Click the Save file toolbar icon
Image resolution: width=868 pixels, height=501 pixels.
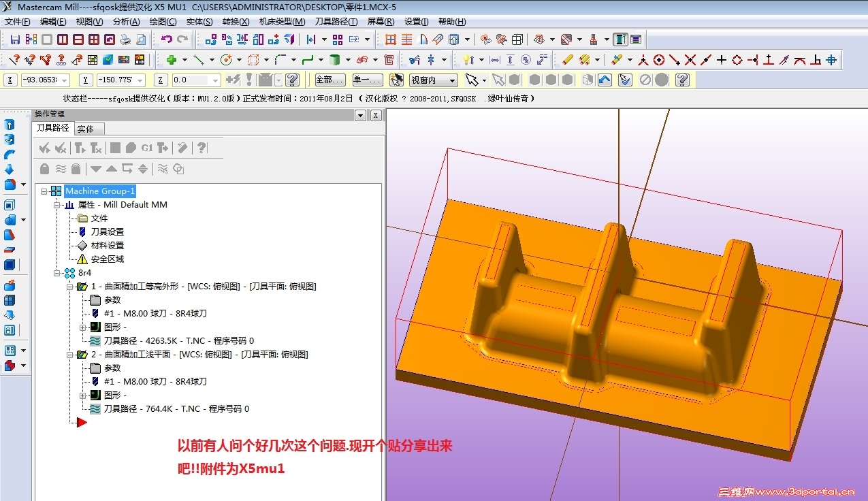point(14,39)
